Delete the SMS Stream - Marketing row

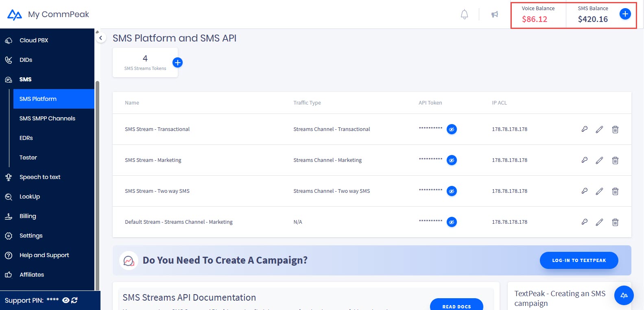coord(615,160)
